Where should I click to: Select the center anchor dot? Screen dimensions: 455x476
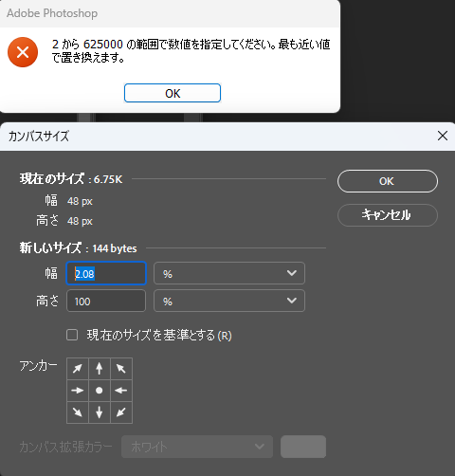[x=100, y=391]
